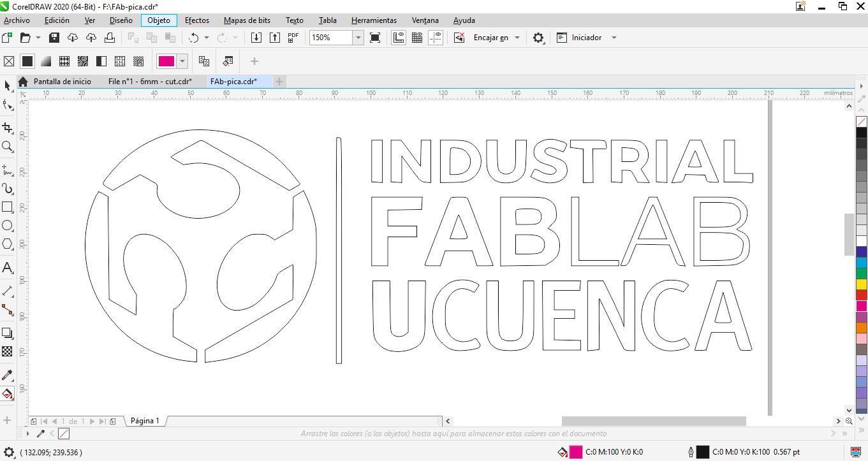Switch to File n°1 - 6mm - cut.cdr tab

(x=150, y=82)
